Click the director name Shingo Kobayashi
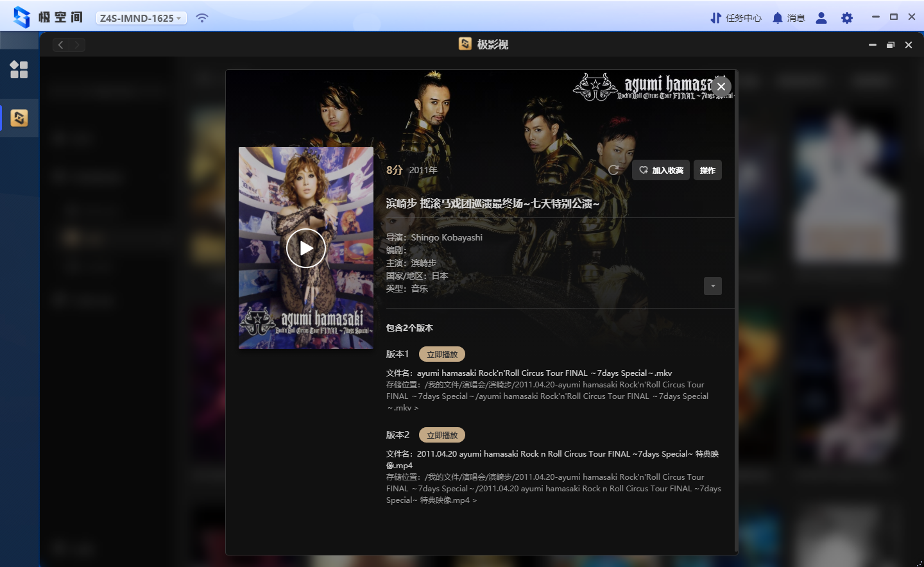Viewport: 924px width, 567px height. [447, 237]
